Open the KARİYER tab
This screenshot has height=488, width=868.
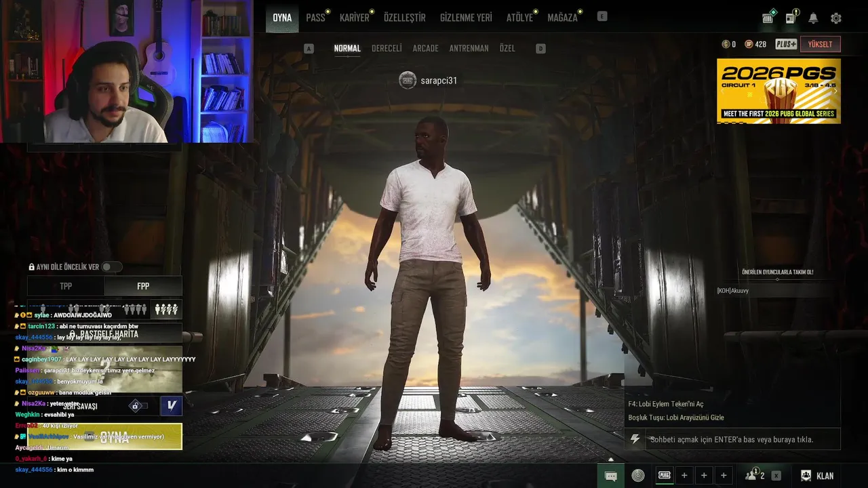click(355, 18)
